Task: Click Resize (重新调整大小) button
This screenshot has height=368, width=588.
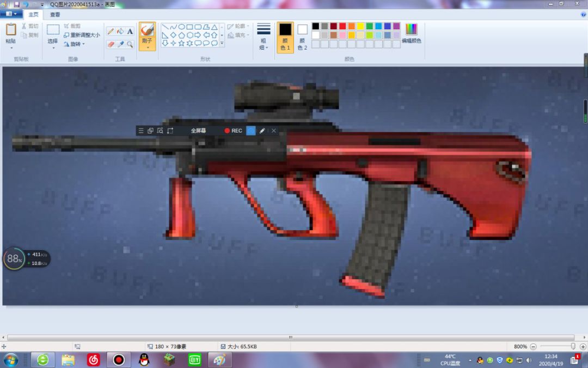Action: click(82, 35)
